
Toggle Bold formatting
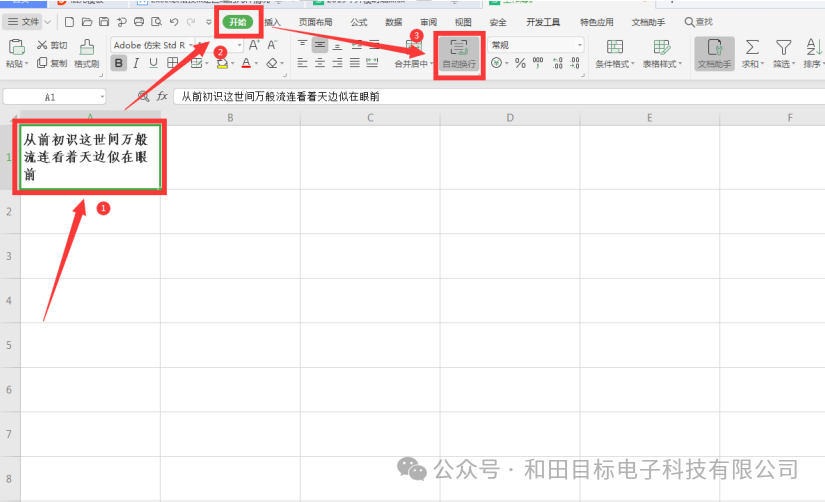coord(119,64)
